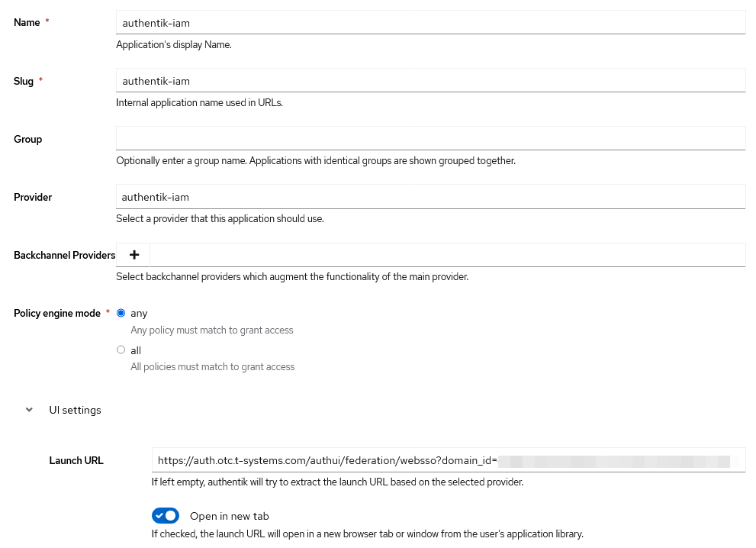Click the "Launch URL" label

[76, 460]
